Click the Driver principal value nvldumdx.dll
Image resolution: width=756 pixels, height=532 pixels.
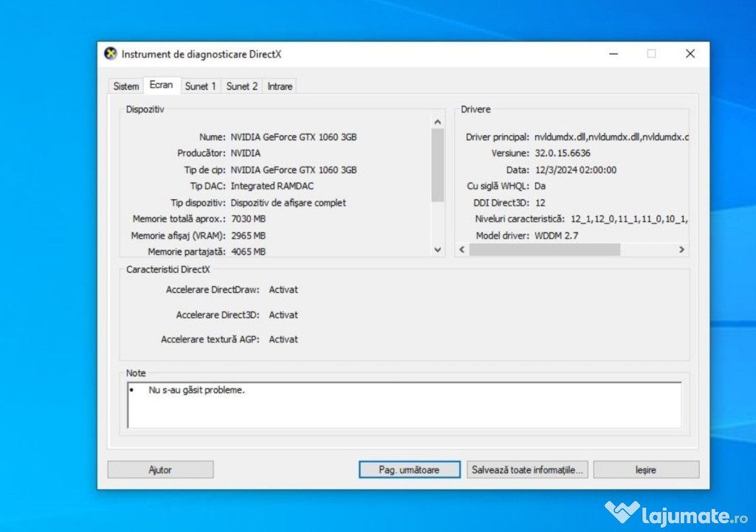pyautogui.click(x=611, y=137)
